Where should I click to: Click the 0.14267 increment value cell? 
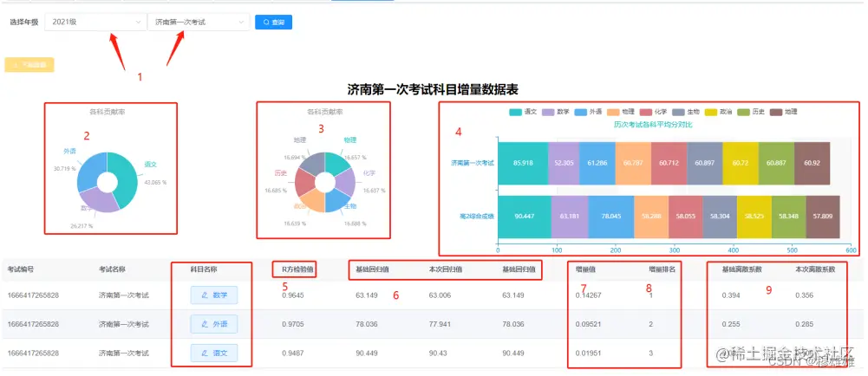tap(589, 295)
